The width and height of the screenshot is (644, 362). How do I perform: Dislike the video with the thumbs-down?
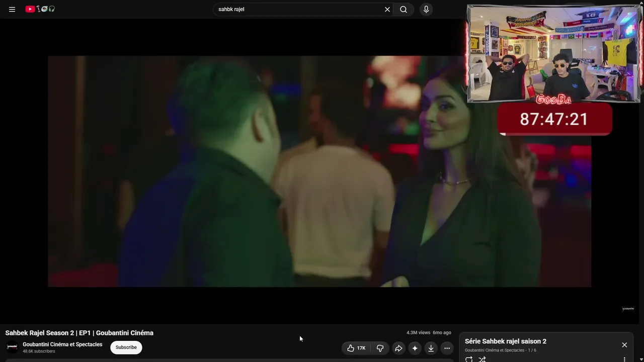(x=380, y=348)
